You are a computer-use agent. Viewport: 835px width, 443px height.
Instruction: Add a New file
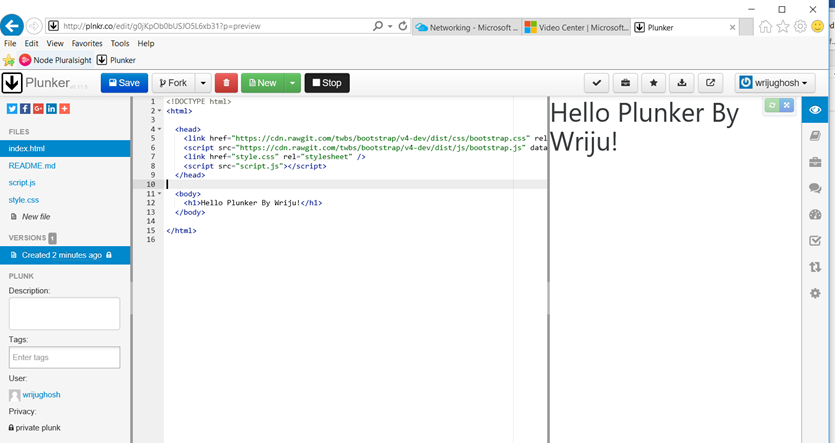(31, 217)
